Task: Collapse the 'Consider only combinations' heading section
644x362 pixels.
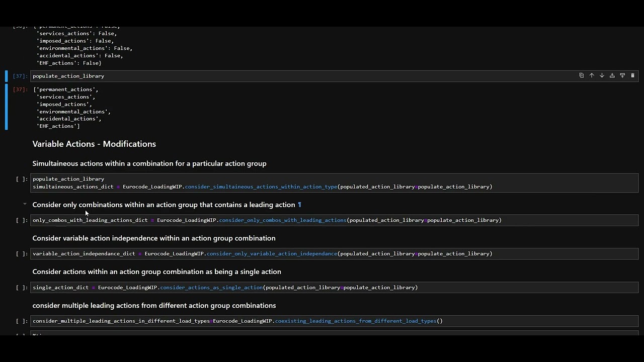Action: (25, 204)
